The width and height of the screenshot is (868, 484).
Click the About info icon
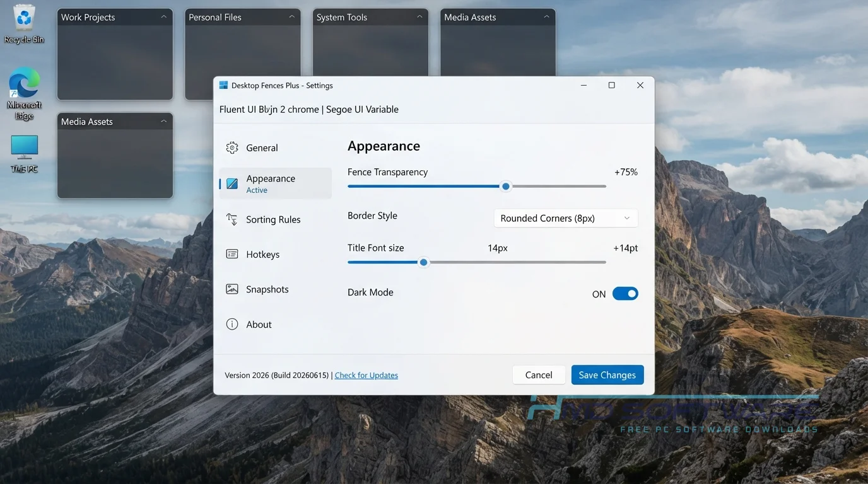tap(232, 324)
